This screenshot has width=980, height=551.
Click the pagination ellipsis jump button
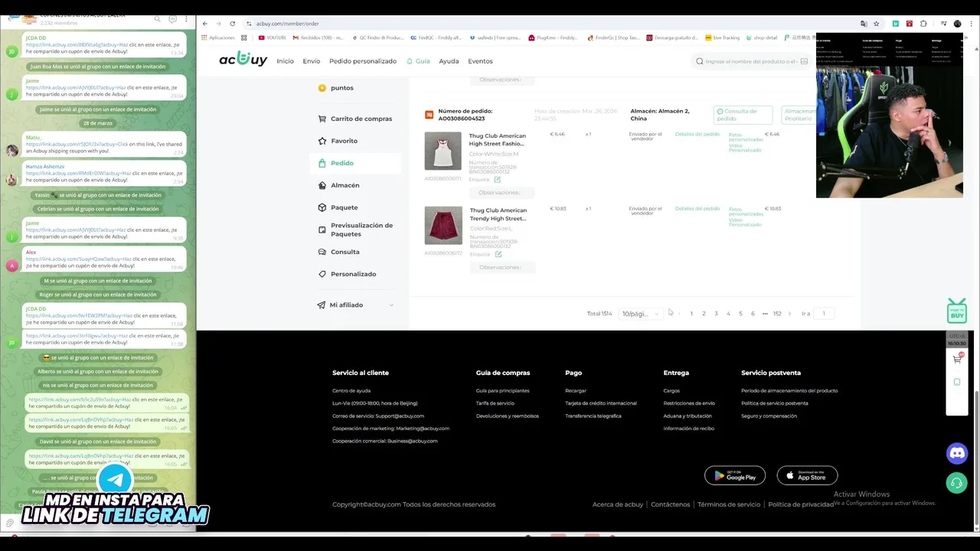(765, 314)
